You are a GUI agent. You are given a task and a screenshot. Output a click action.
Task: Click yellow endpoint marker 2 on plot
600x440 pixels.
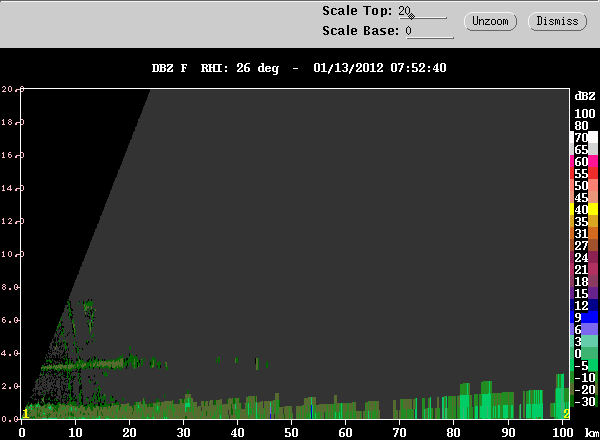point(566,413)
